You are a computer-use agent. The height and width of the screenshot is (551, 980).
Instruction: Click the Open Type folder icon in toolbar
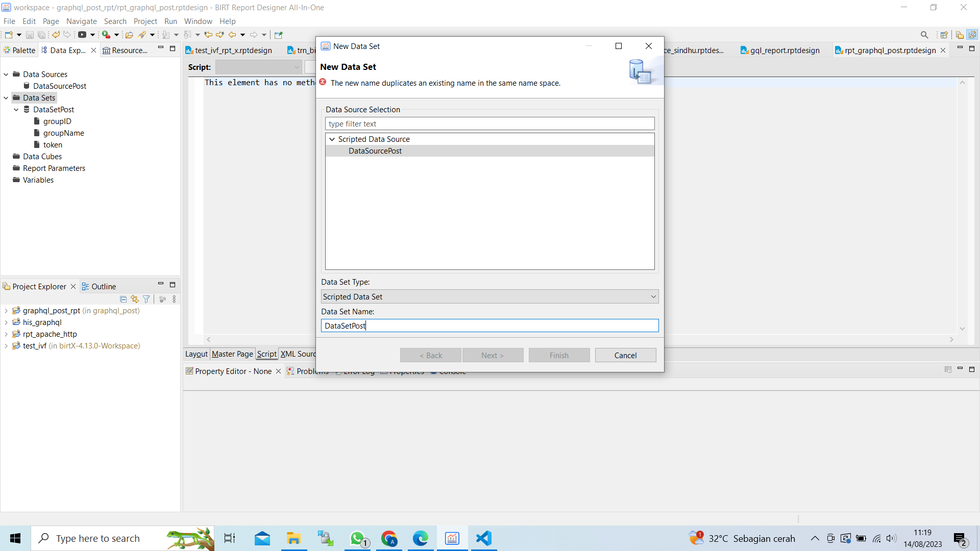(x=129, y=35)
